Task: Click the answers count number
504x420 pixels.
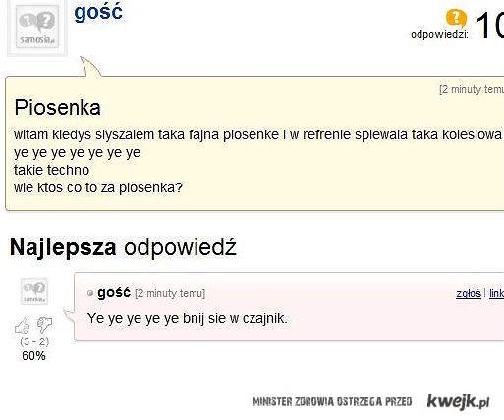Action: pos(489,26)
